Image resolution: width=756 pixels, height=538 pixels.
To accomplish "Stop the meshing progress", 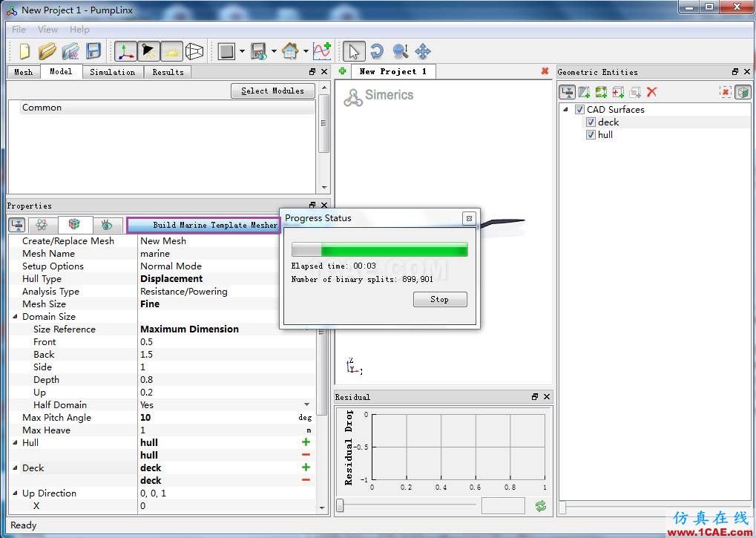I will pyautogui.click(x=440, y=299).
